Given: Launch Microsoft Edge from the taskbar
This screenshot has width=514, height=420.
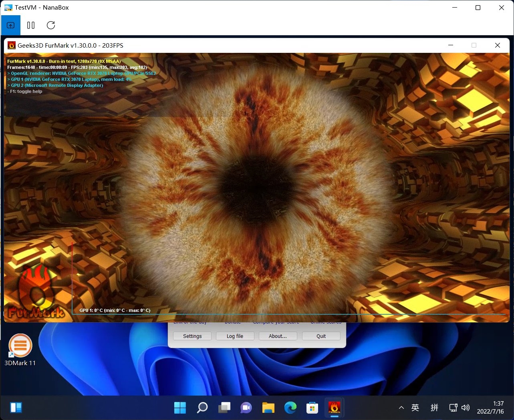Looking at the screenshot, I should (290, 408).
